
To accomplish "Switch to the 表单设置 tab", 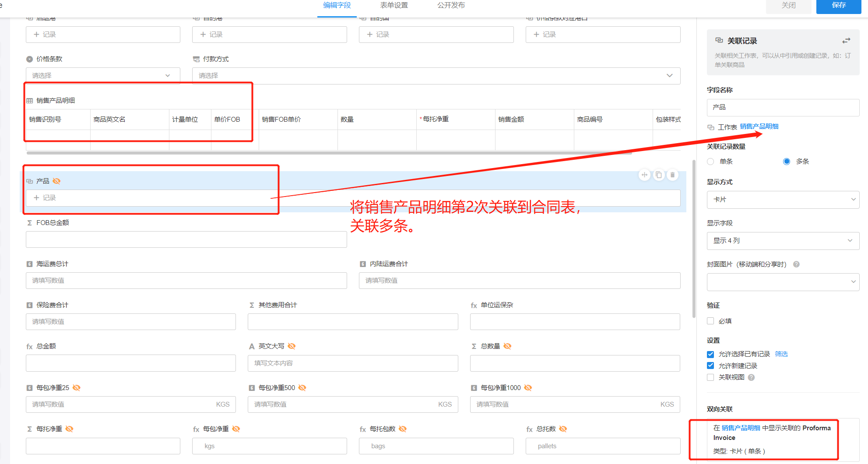I will (x=394, y=5).
